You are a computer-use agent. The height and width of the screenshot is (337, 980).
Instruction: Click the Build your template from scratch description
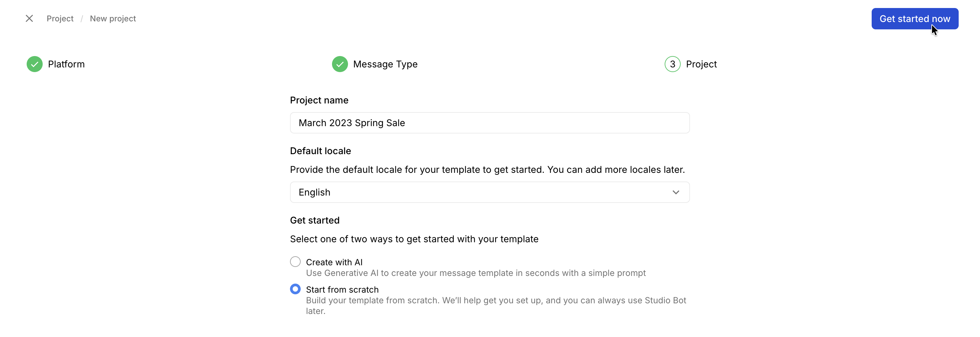[x=496, y=300]
